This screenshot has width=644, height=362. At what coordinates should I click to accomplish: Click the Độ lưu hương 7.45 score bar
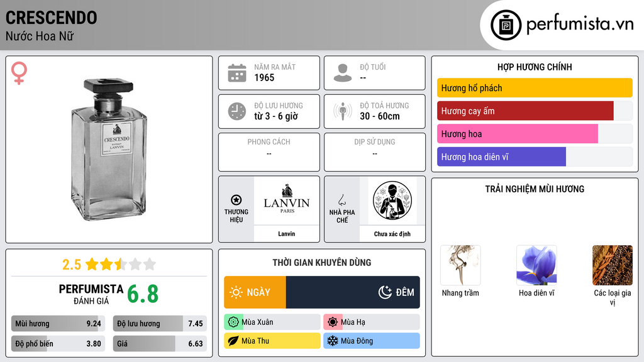point(160,324)
